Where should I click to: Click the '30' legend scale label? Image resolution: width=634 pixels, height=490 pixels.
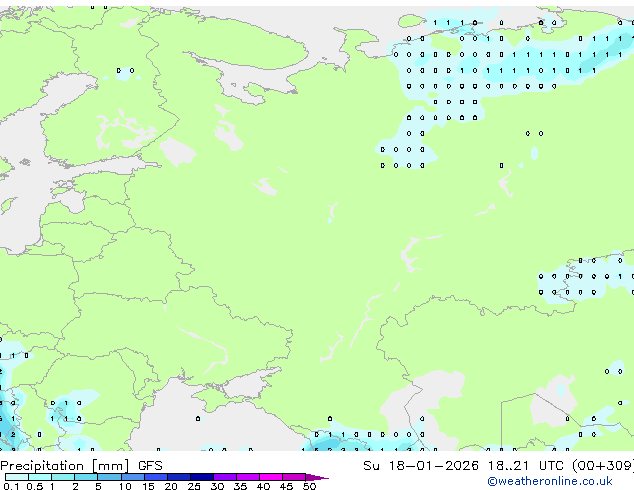click(217, 486)
